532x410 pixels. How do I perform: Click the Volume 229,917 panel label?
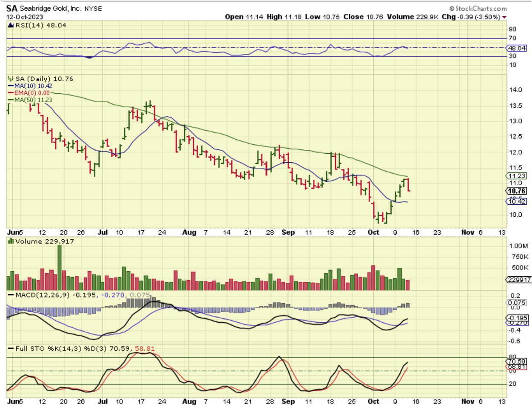coord(45,241)
